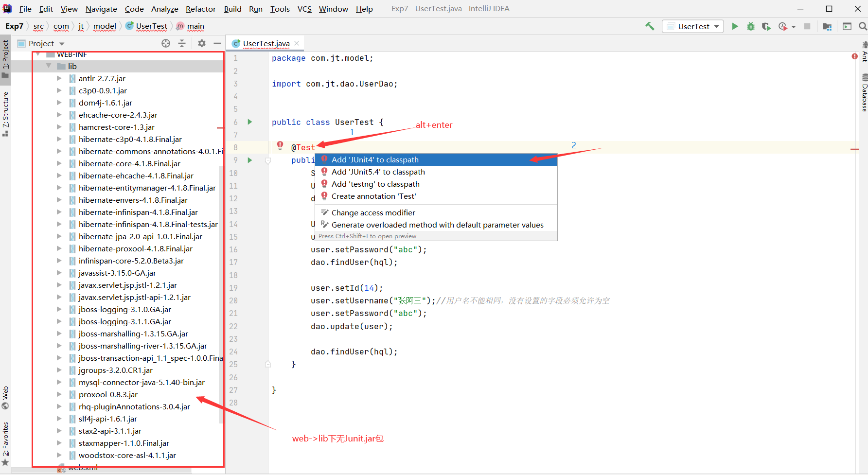Select jgroups-3.2.0.CR1.jar in the tree
This screenshot has height=475, width=868.
click(116, 370)
